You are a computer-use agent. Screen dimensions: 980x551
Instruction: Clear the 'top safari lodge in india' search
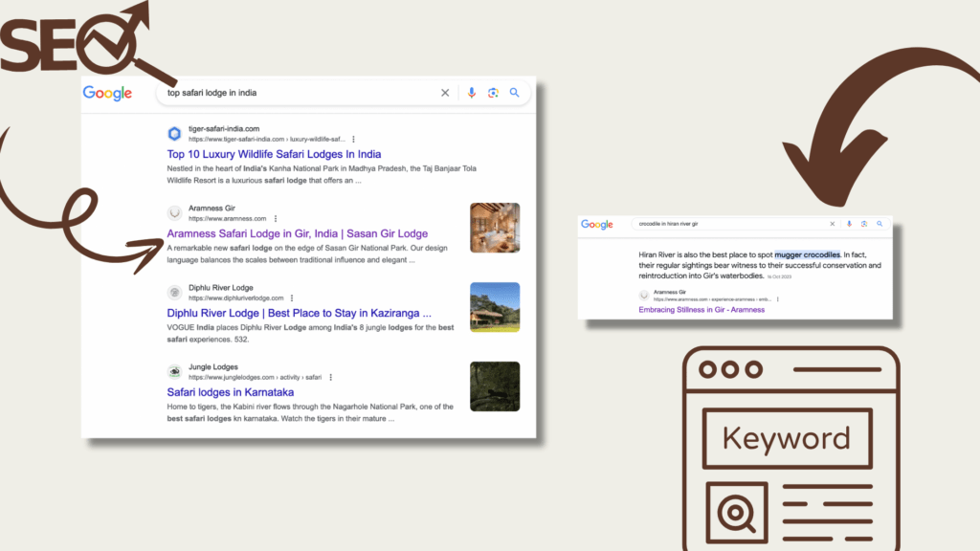click(445, 93)
